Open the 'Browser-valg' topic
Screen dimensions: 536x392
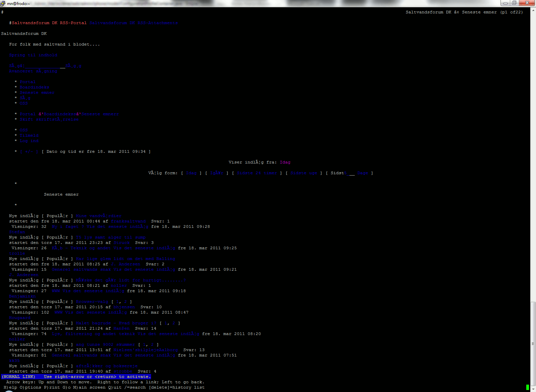coord(92,302)
